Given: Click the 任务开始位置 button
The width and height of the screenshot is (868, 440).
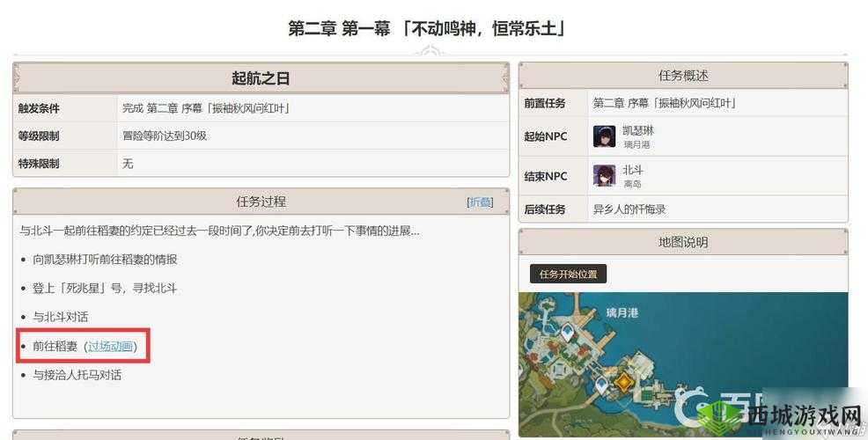Looking at the screenshot, I should (568, 274).
